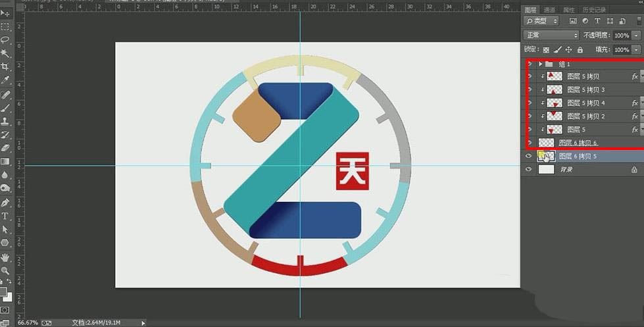Toggle visibility of 图层 5 拷贝 3
Image resolution: width=644 pixels, height=327 pixels.
tap(529, 89)
